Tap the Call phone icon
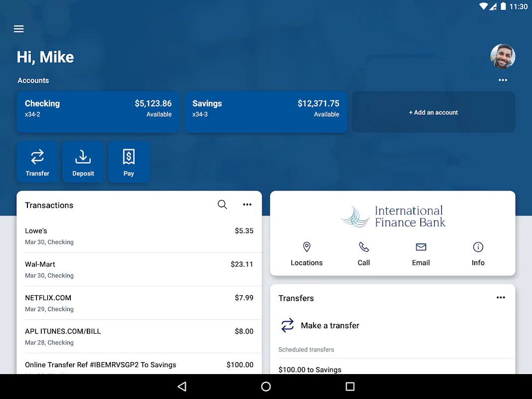532x399 pixels. (x=363, y=247)
